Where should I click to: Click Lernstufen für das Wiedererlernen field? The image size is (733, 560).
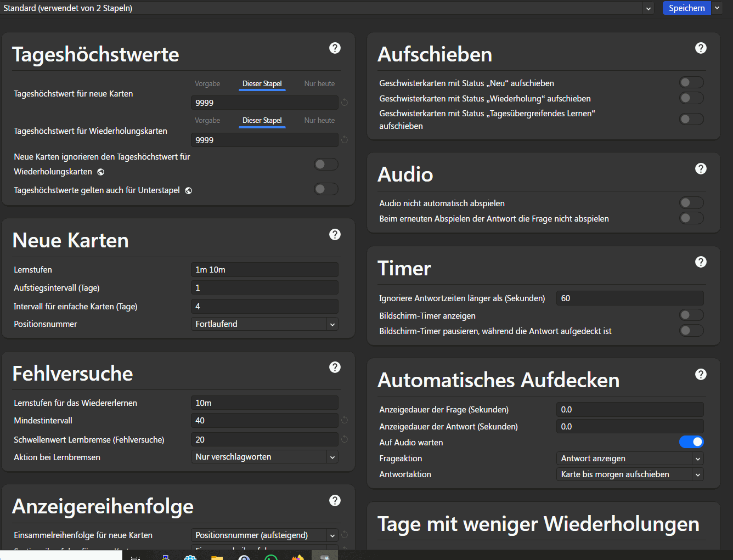click(264, 403)
